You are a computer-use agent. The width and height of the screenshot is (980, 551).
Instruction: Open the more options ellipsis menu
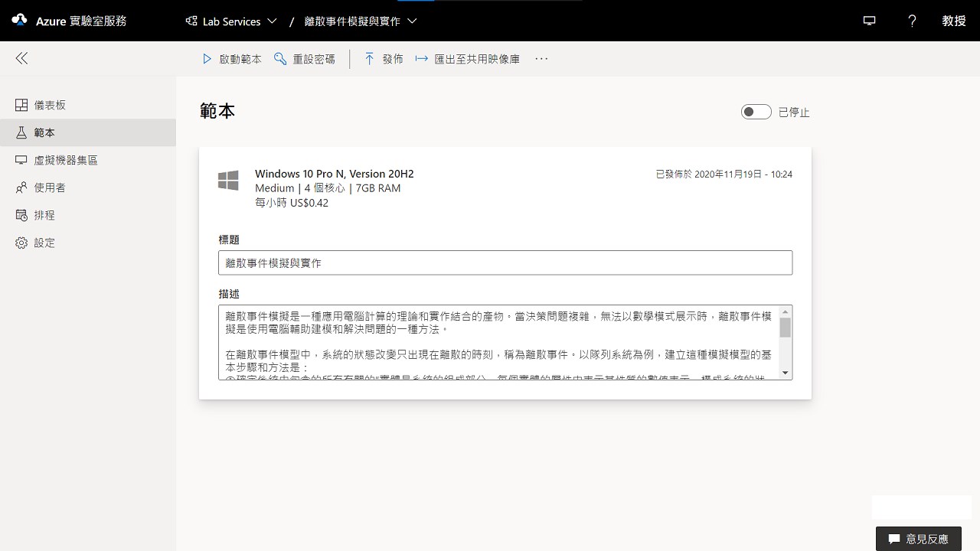pyautogui.click(x=541, y=59)
